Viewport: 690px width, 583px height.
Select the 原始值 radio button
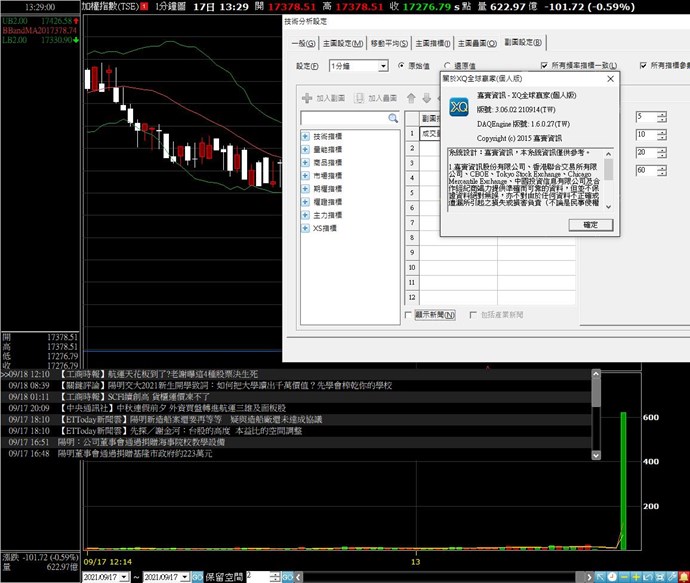[x=400, y=66]
